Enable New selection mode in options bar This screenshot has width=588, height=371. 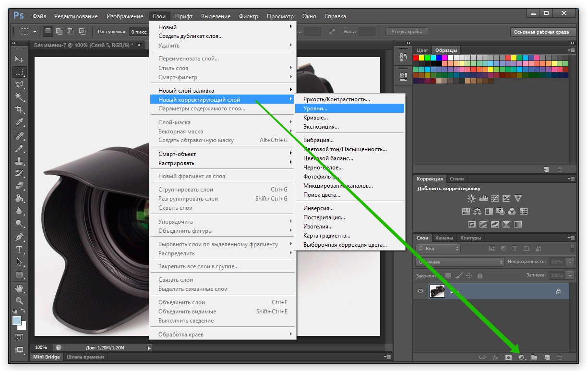(48, 32)
